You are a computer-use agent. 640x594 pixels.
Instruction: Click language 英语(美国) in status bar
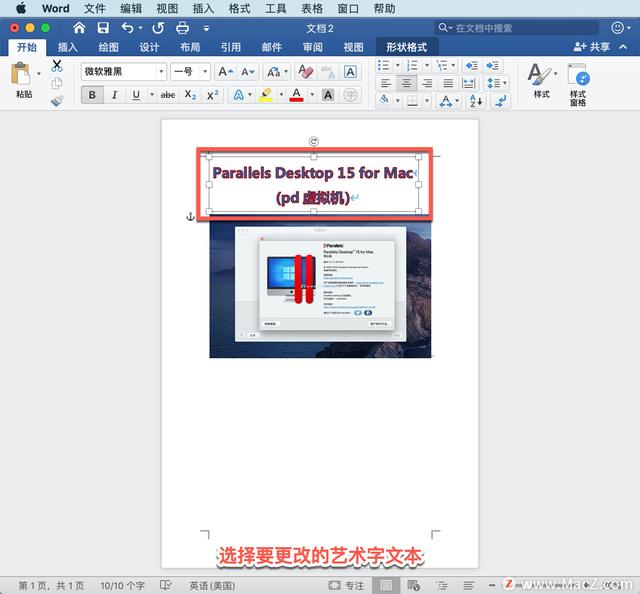212,585
